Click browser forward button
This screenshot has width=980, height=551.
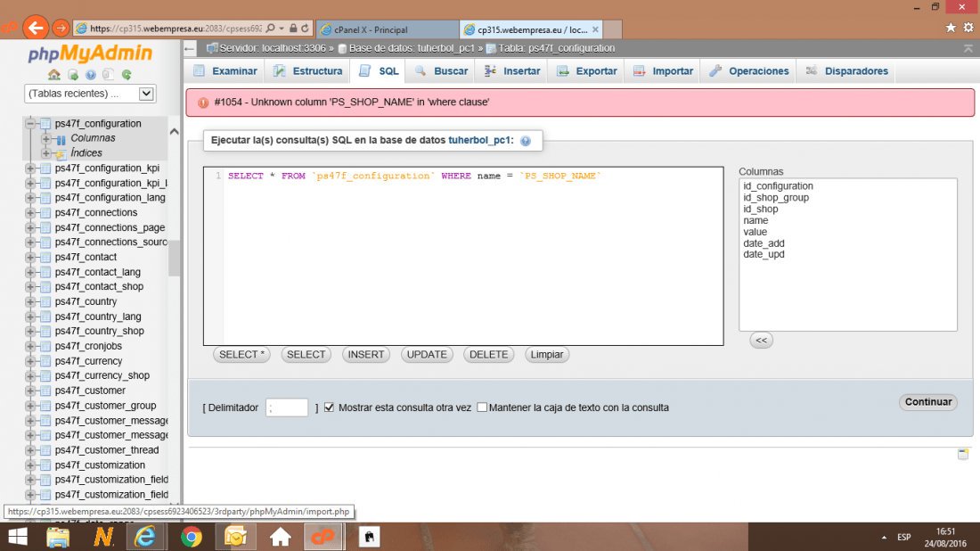coord(61,29)
